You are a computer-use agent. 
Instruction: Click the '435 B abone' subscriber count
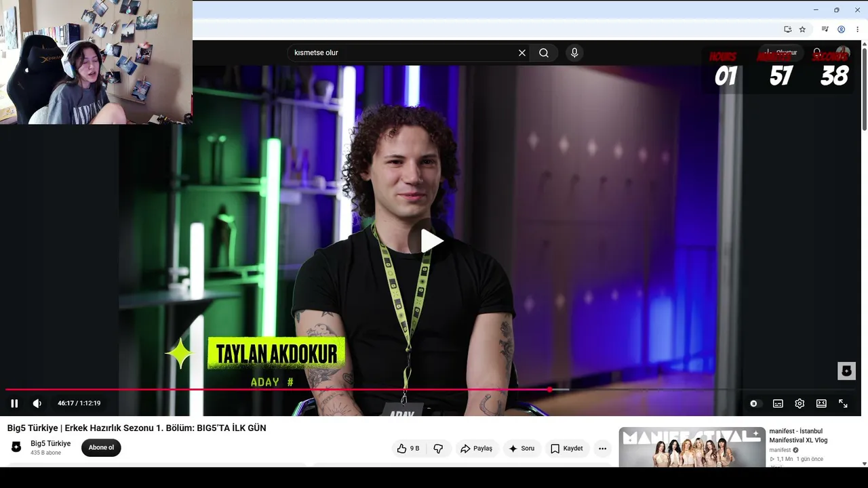click(x=45, y=453)
